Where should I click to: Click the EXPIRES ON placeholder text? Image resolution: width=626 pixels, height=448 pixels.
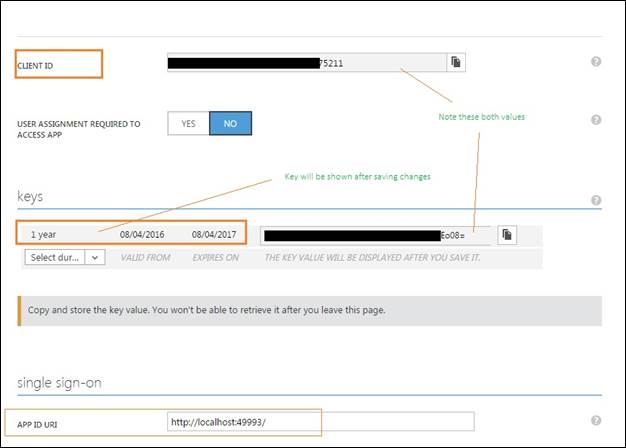[x=216, y=258]
